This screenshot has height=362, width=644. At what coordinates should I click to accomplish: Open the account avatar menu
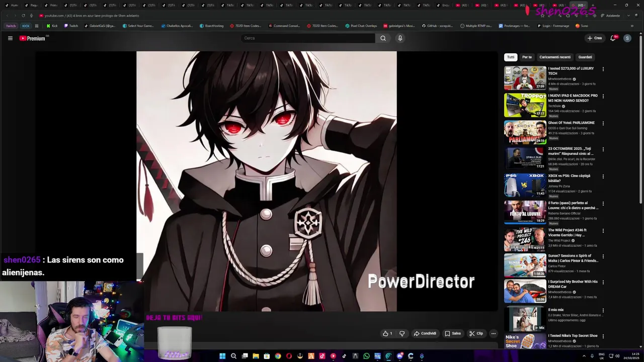pos(627,38)
